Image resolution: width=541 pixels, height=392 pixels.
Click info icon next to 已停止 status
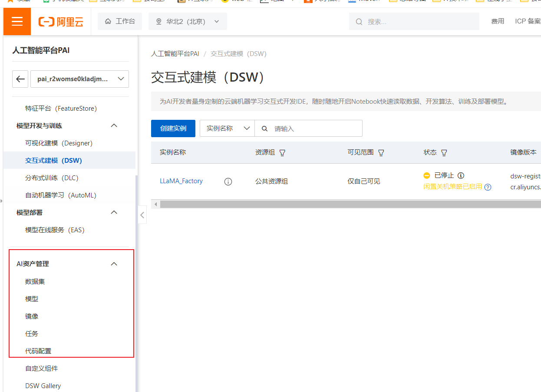[461, 176]
